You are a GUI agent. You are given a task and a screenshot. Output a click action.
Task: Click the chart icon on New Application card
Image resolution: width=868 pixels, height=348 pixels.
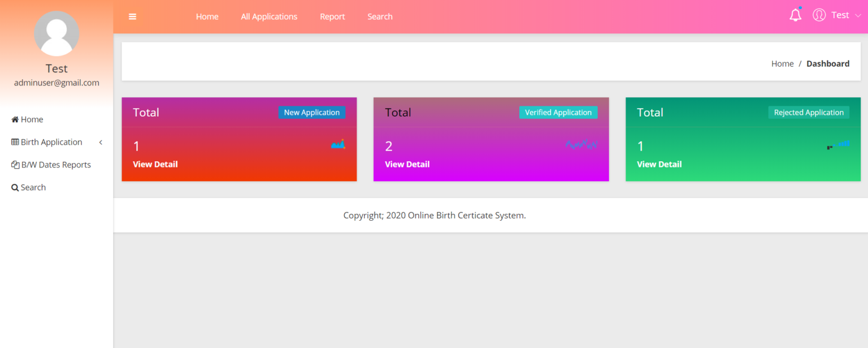click(338, 144)
